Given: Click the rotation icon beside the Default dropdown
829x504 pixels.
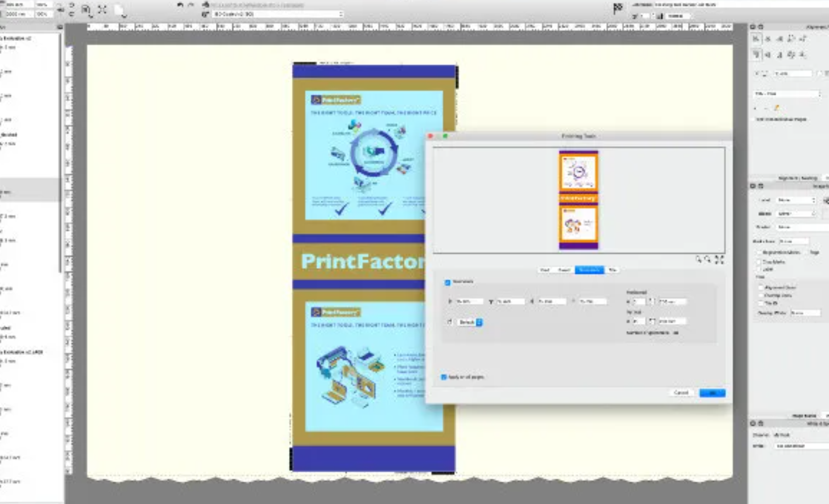Looking at the screenshot, I should point(449,322).
